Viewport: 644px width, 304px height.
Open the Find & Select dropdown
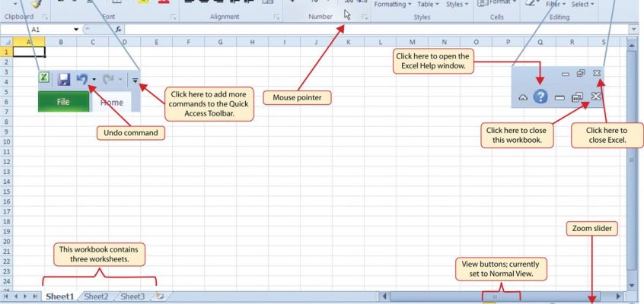pos(583,4)
